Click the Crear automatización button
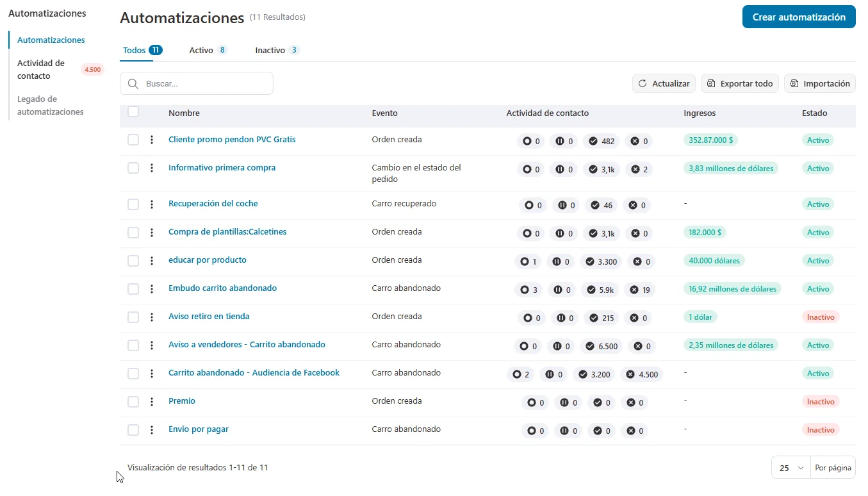The image size is (868, 496). pyautogui.click(x=798, y=17)
